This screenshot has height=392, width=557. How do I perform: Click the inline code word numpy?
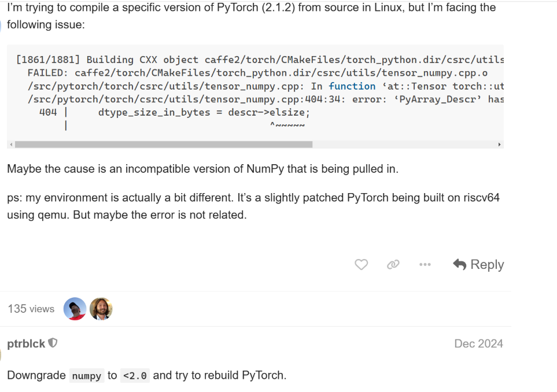(x=87, y=376)
